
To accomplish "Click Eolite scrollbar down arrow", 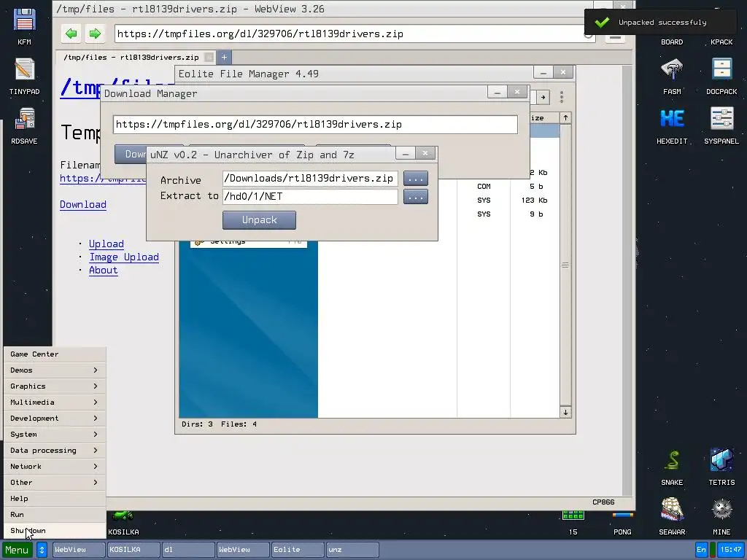I will 565,413.
